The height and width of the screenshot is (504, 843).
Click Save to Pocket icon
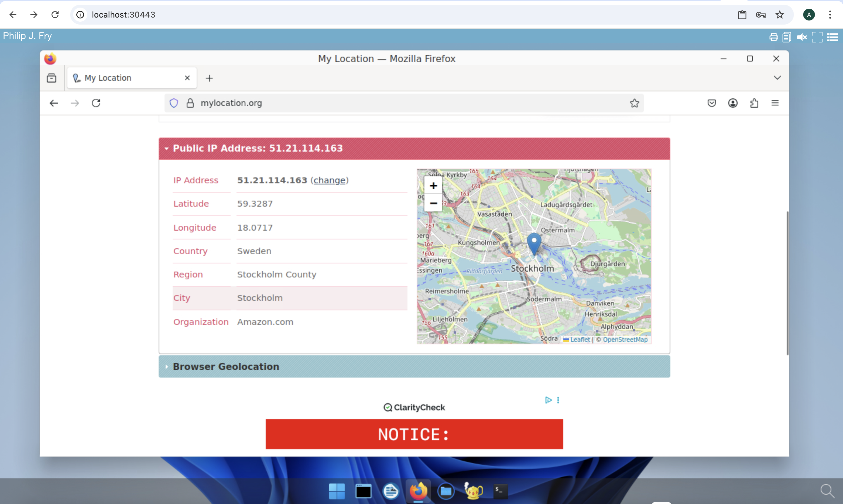[x=712, y=103]
